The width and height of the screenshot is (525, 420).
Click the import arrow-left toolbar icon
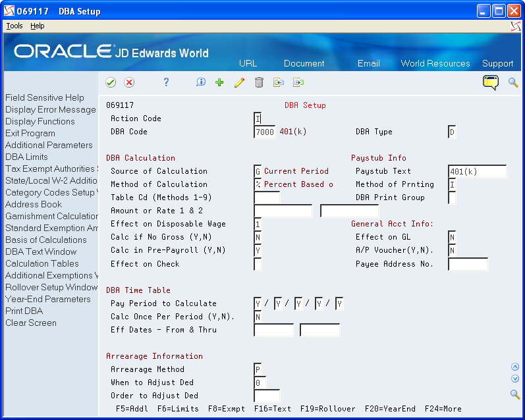(x=279, y=82)
